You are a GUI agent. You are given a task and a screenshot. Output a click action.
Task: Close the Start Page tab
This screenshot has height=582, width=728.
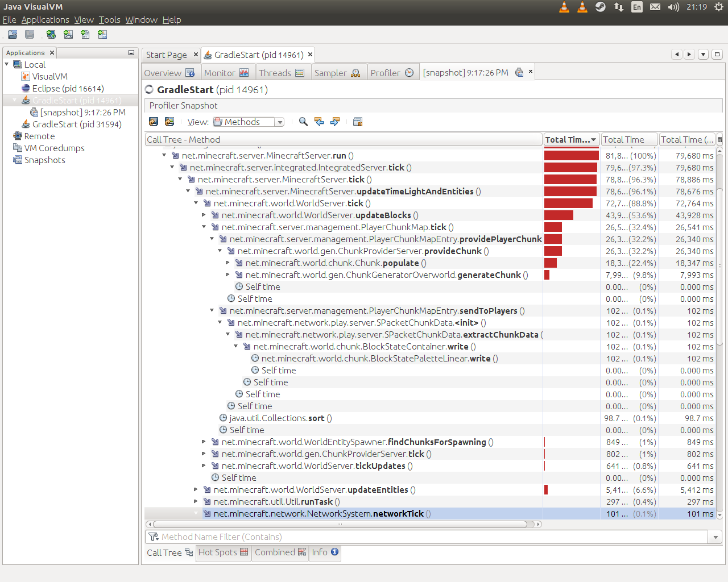196,55
